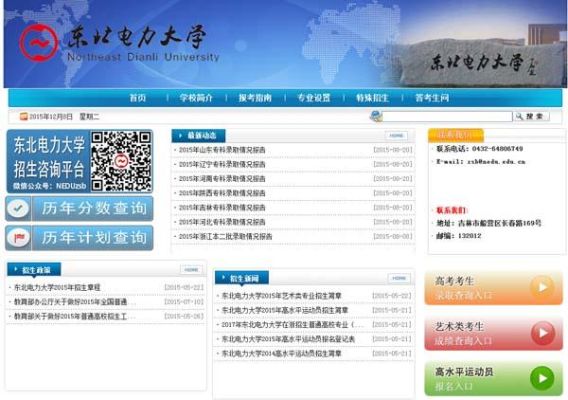This screenshot has height=400, width=568.
Task: Click the globe icon beside search box
Action: (x=376, y=116)
